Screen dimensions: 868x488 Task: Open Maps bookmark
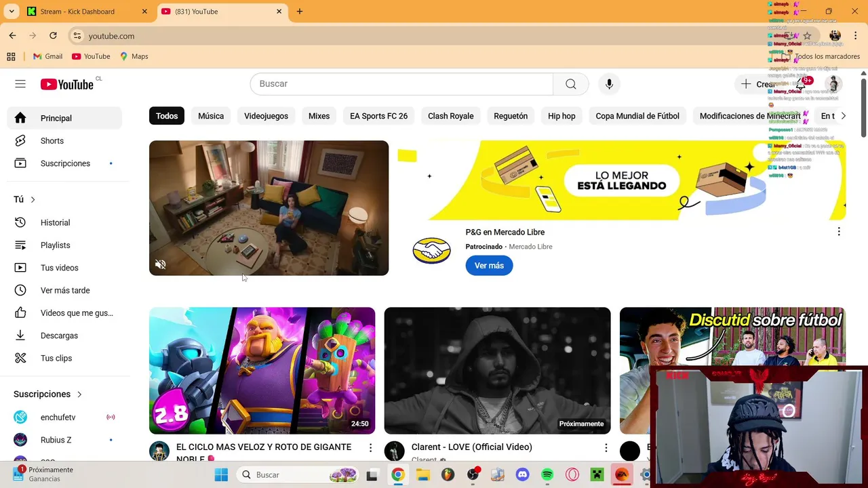(x=134, y=56)
